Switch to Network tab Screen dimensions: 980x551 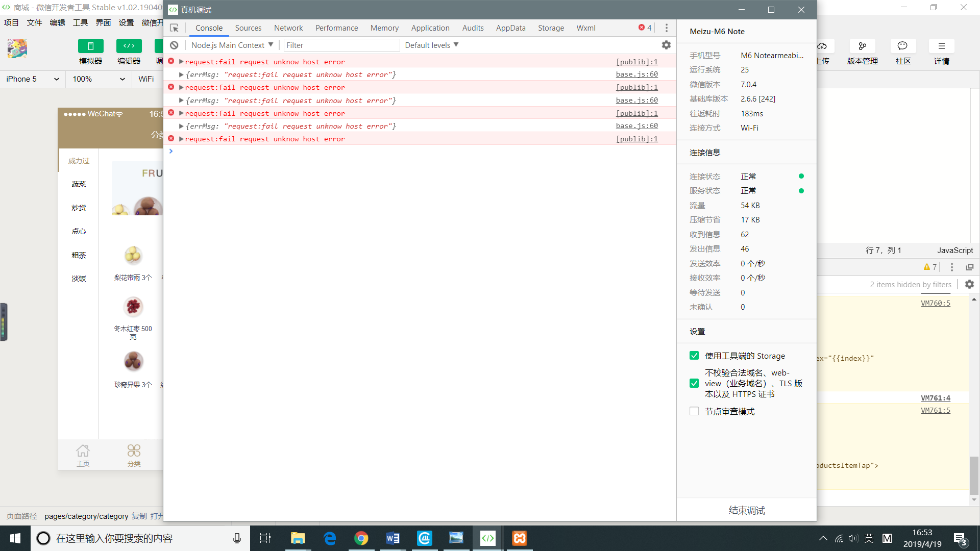(288, 28)
